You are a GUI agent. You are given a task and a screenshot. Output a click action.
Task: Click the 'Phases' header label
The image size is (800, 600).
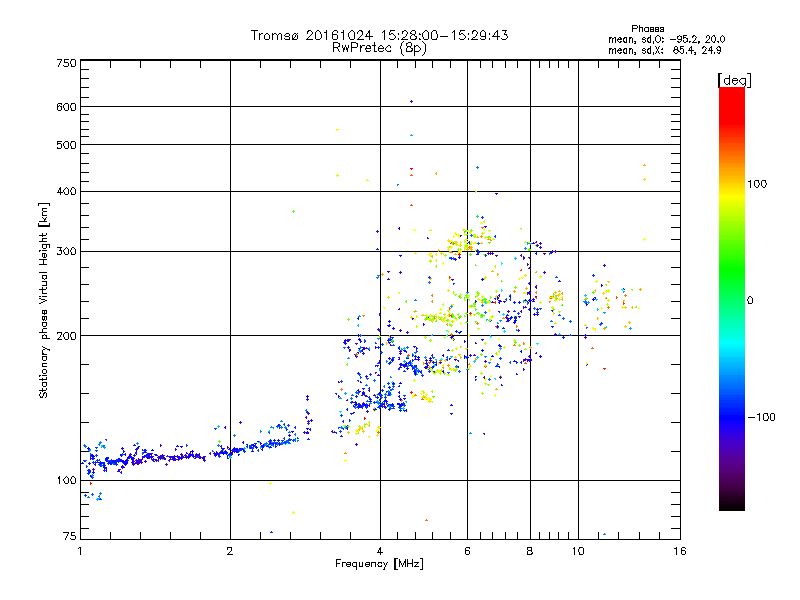(x=647, y=29)
